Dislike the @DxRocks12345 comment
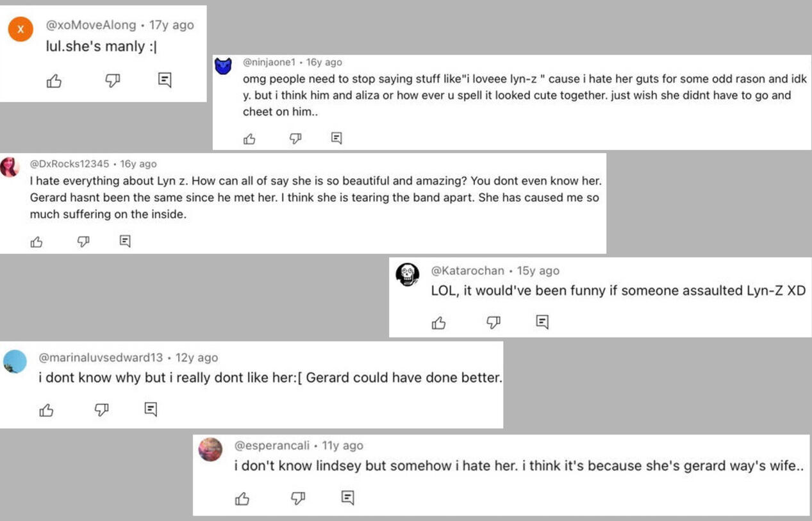The width and height of the screenshot is (812, 521). pos(83,242)
